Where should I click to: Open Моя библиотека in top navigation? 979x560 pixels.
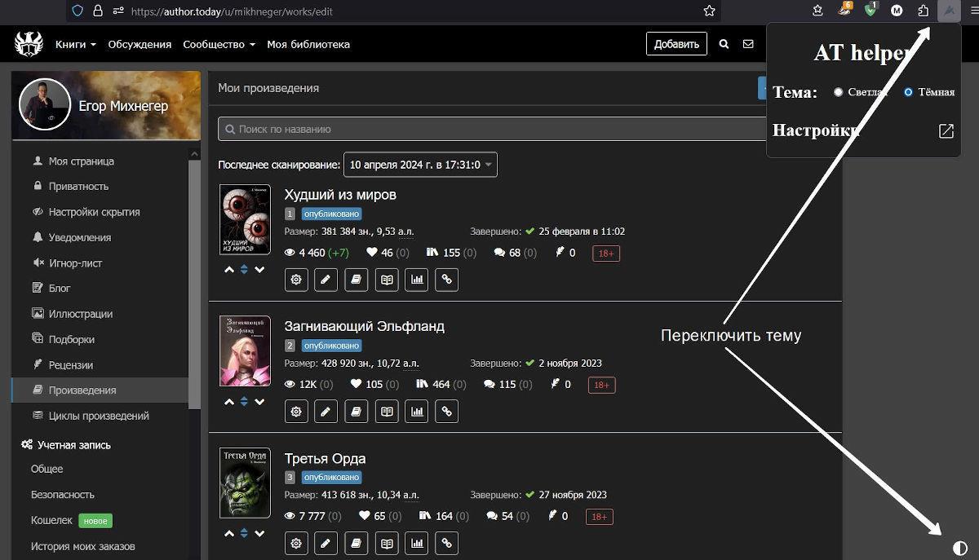308,44
